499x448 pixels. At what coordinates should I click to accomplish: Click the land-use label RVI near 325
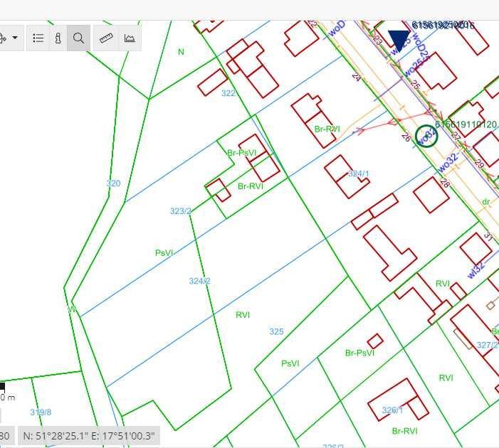click(x=243, y=315)
